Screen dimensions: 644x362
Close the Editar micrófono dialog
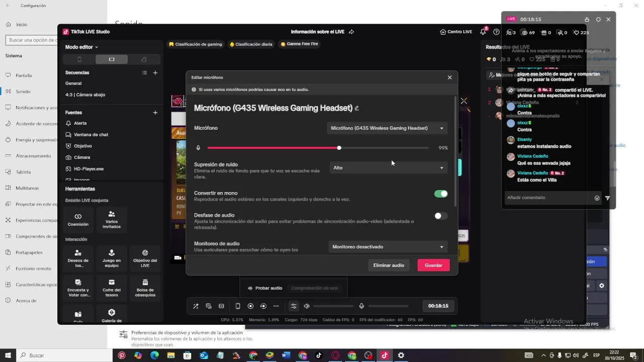click(x=450, y=77)
